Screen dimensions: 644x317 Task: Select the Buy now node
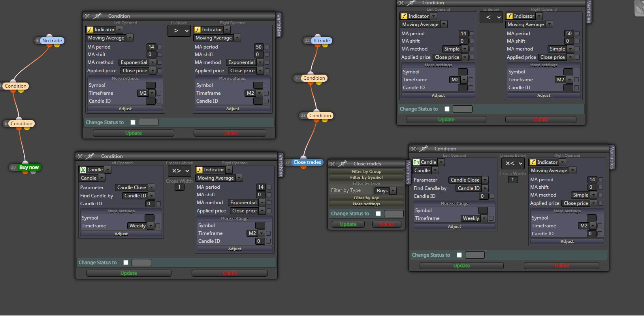click(x=29, y=167)
